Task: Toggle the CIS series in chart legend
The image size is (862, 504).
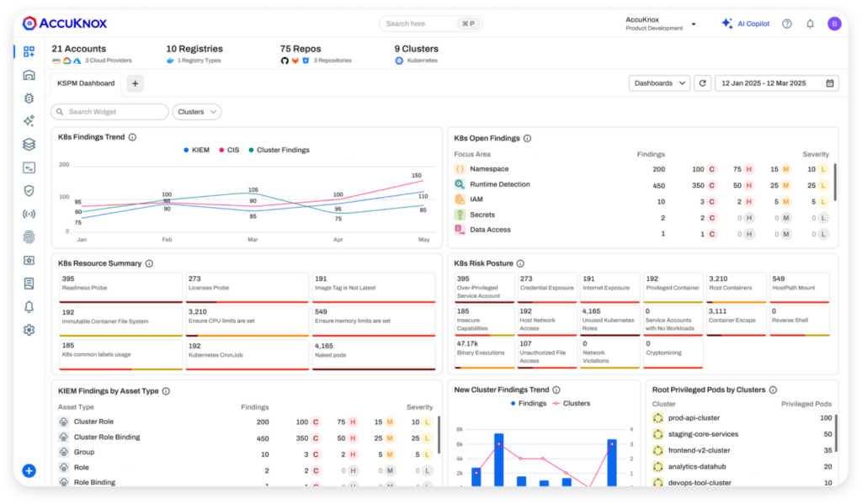Action: pyautogui.click(x=228, y=150)
